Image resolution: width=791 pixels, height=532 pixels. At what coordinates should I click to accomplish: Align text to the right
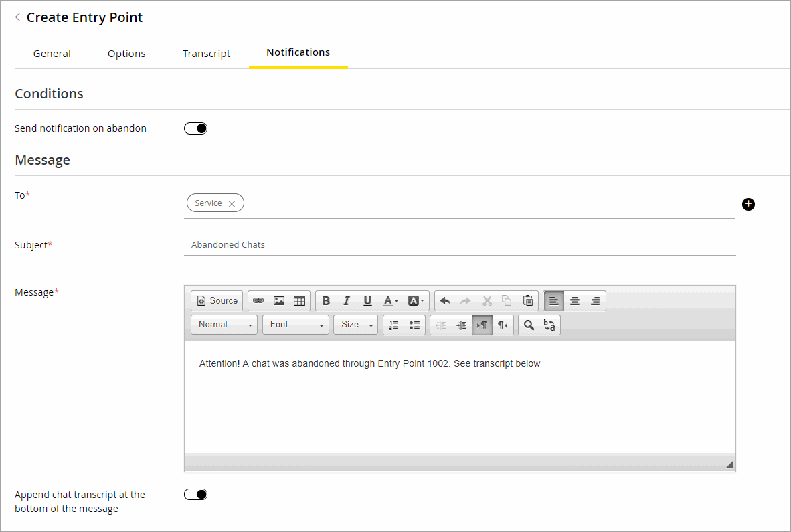tap(596, 301)
